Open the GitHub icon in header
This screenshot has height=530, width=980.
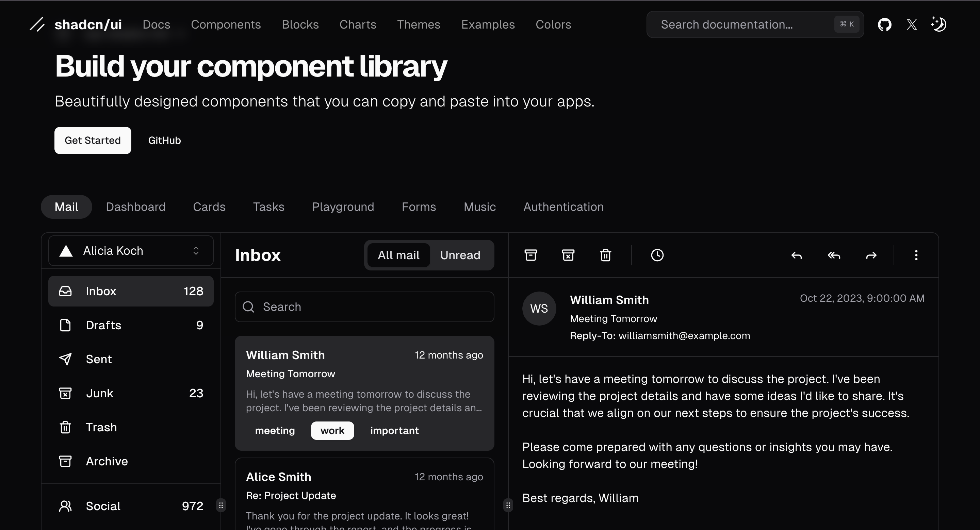coord(884,25)
